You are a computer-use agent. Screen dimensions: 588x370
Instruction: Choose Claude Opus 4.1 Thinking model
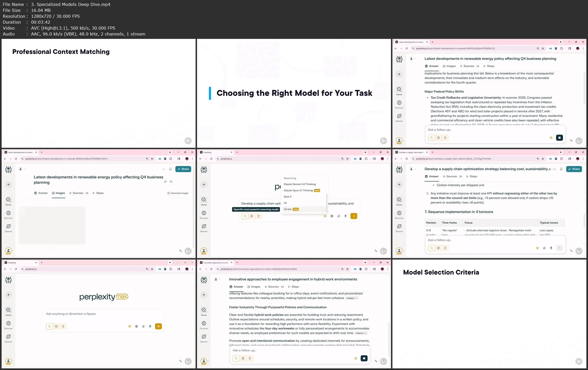point(302,191)
